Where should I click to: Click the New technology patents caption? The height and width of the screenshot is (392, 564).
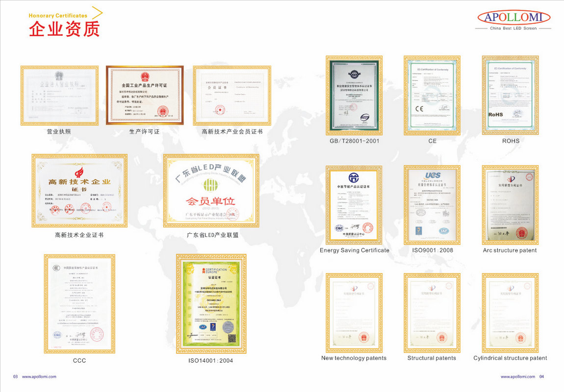tap(354, 358)
